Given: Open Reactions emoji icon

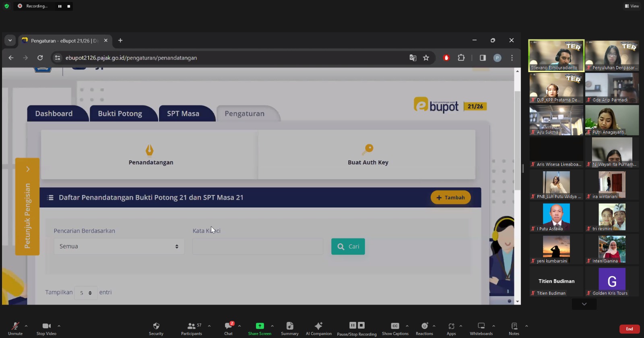Looking at the screenshot, I should (424, 326).
